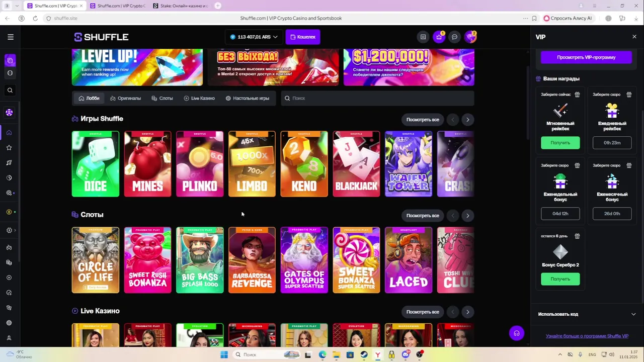Open Sweet Rush Bonanza slot thumbnail

pyautogui.click(x=147, y=260)
